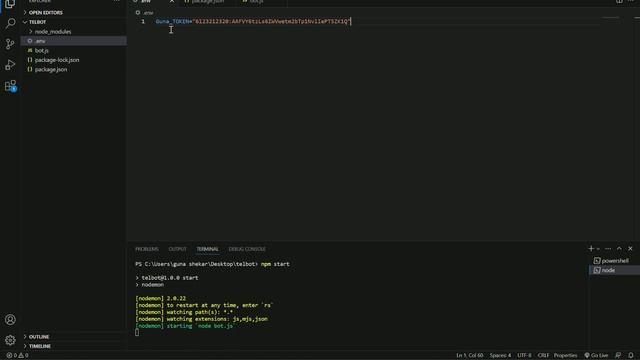Show the notifications bell

pos(631,356)
